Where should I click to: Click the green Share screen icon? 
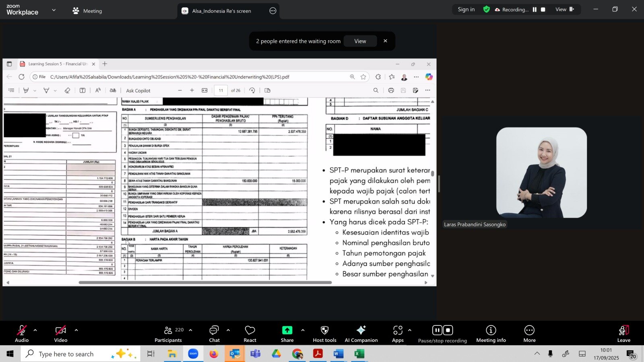coord(287,330)
